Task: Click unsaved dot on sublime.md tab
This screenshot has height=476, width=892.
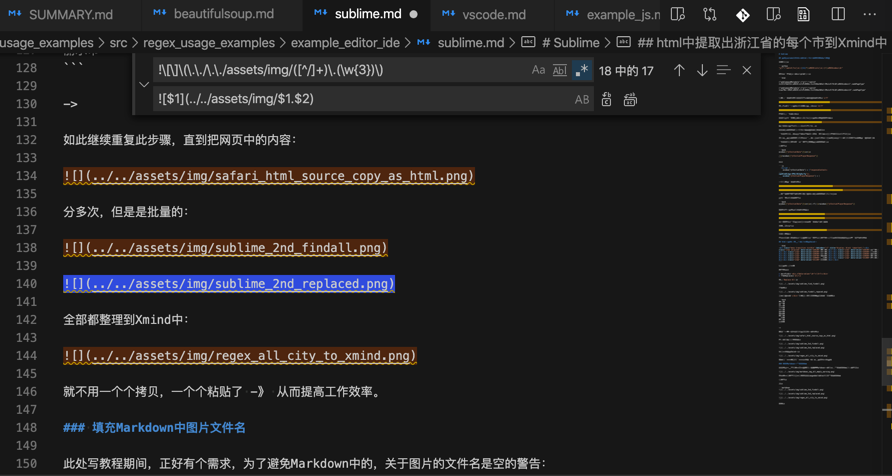Action: (414, 14)
